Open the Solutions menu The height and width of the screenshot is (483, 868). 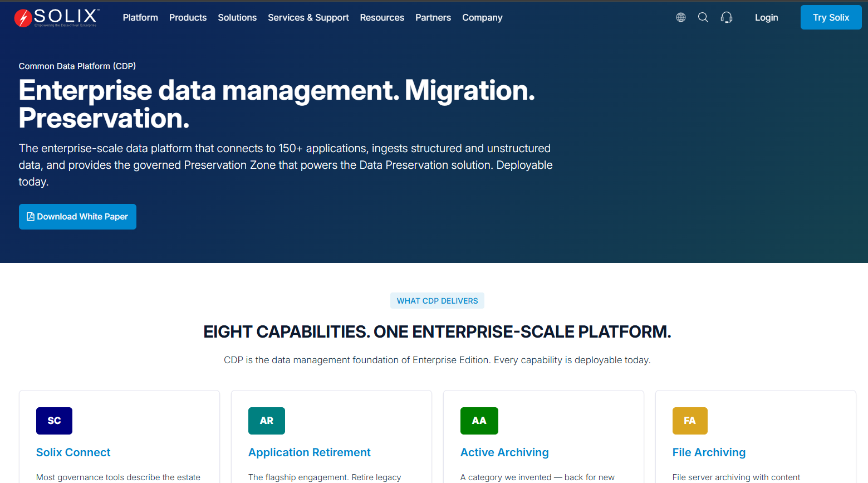pyautogui.click(x=237, y=17)
